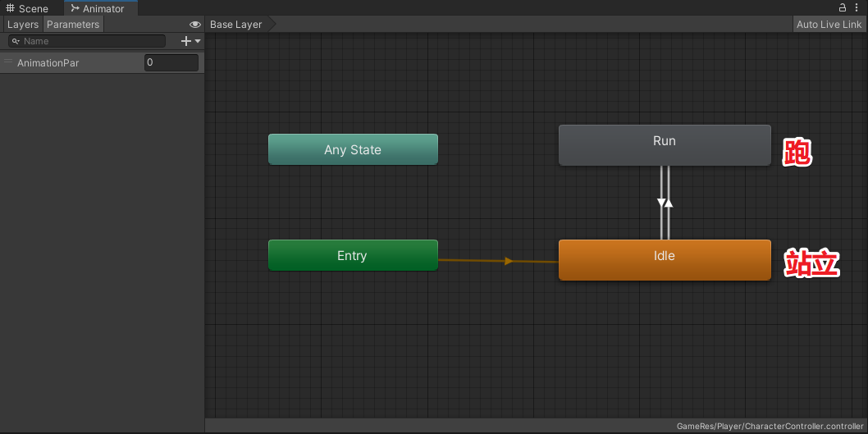Select the Animator tab
Viewport: 868px width, 434px height.
coord(101,8)
